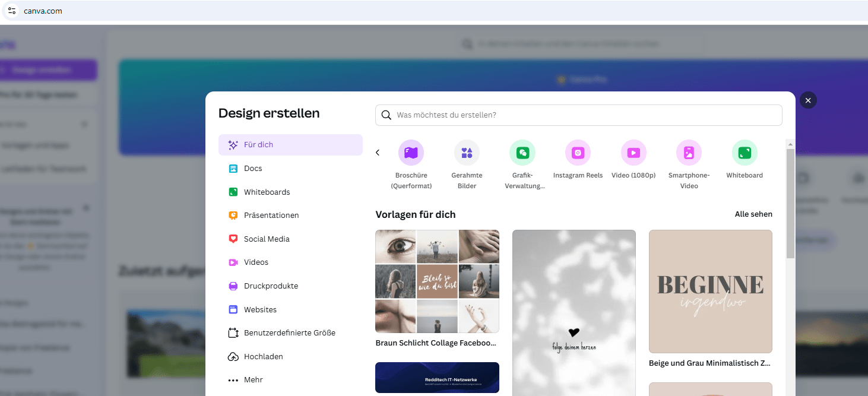Close the Design erstellen dialog
The width and height of the screenshot is (868, 396).
click(808, 100)
